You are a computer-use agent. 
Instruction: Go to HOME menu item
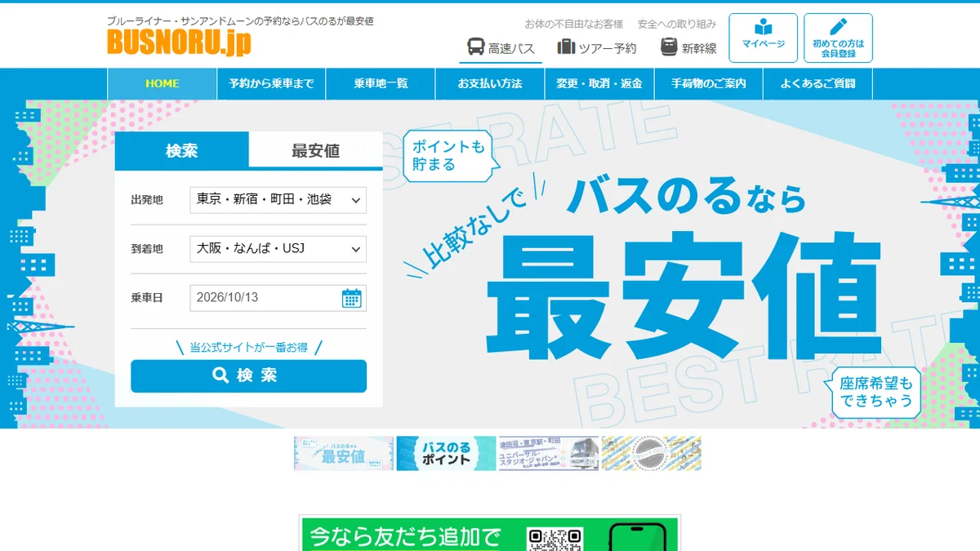(x=163, y=84)
